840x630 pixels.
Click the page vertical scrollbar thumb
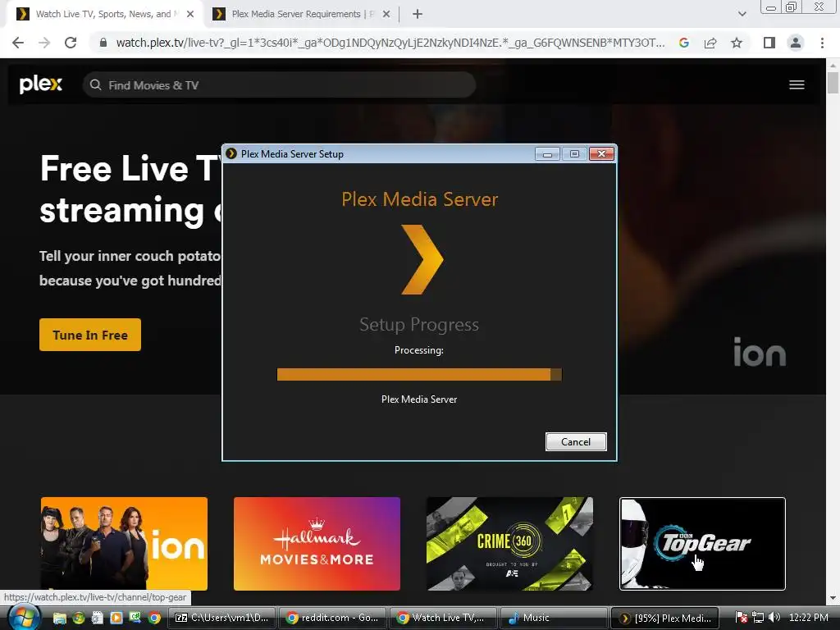click(x=833, y=83)
